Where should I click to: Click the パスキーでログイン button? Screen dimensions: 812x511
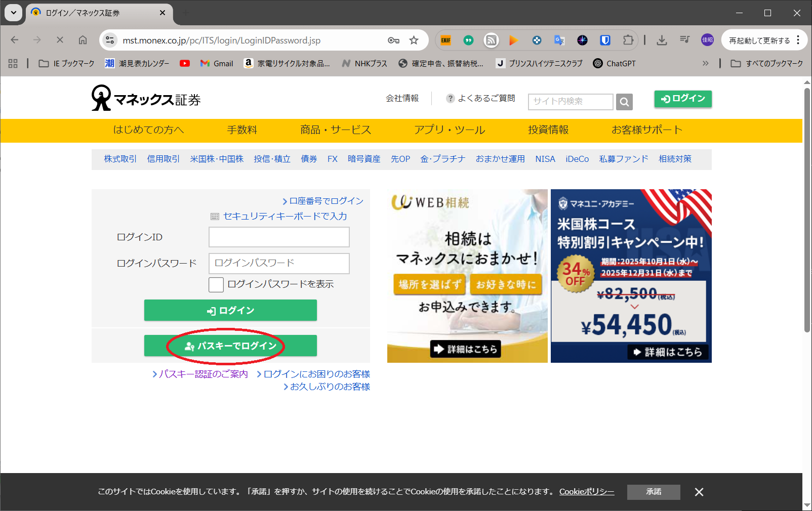click(230, 346)
